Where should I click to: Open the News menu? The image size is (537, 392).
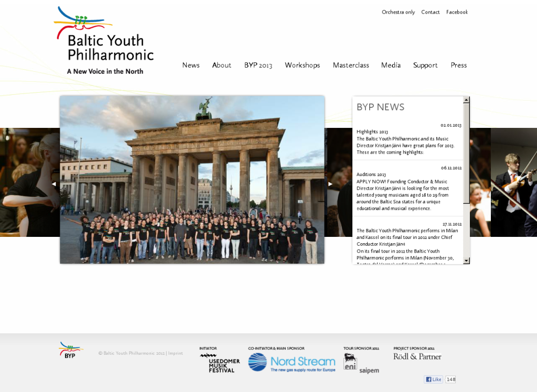coord(191,65)
